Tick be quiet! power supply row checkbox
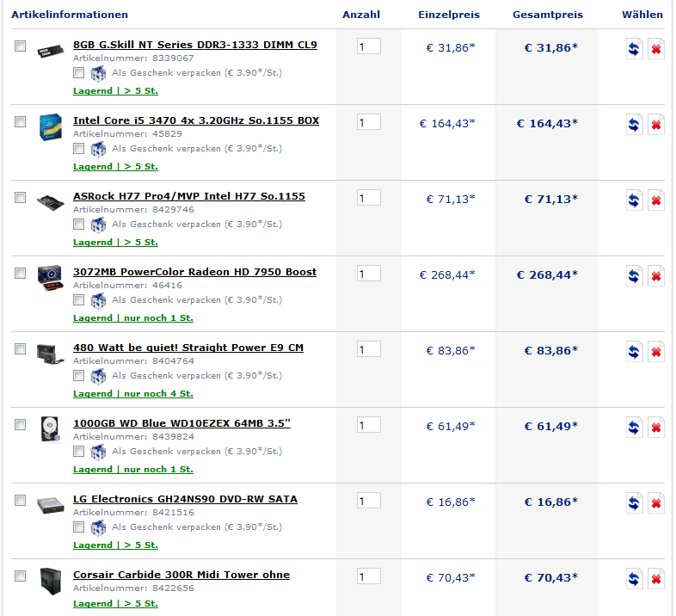The width and height of the screenshot is (676, 616). point(21,348)
